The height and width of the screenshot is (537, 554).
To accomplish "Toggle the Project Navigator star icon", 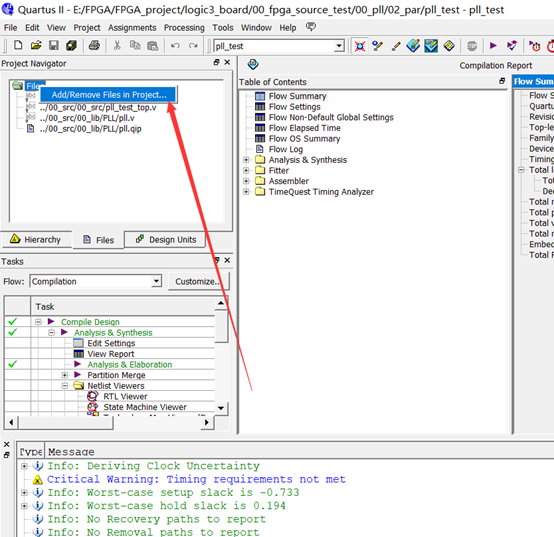I will [x=360, y=46].
